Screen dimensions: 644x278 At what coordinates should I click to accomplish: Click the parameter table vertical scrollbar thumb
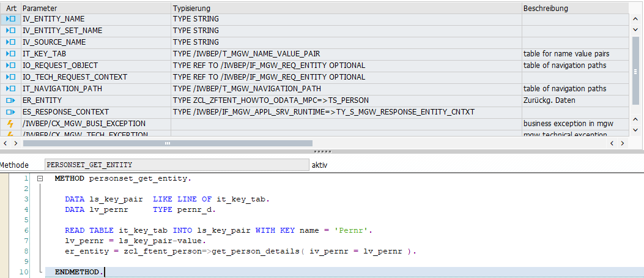point(635,71)
